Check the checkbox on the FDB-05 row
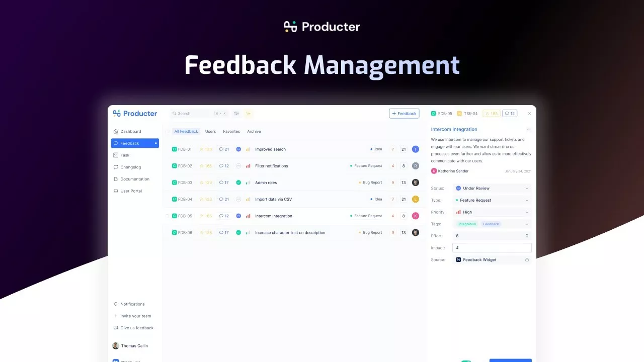 coord(168,216)
